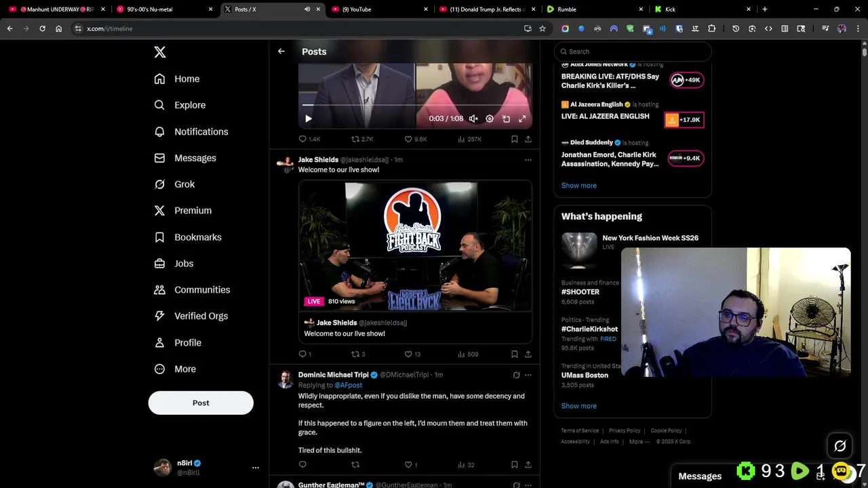Image resolution: width=868 pixels, height=488 pixels.
Task: Open the #CharlieKirkshot trend
Action: pos(589,329)
